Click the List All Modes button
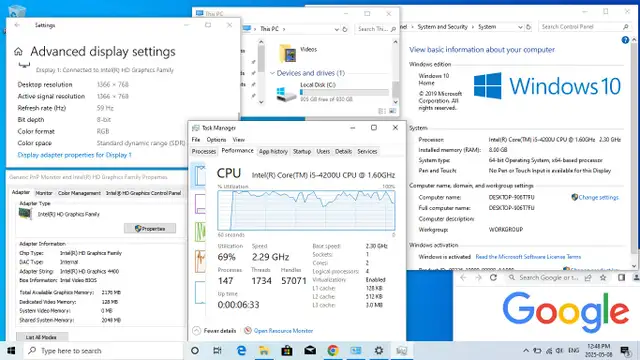The height and width of the screenshot is (360, 640). pos(41,337)
